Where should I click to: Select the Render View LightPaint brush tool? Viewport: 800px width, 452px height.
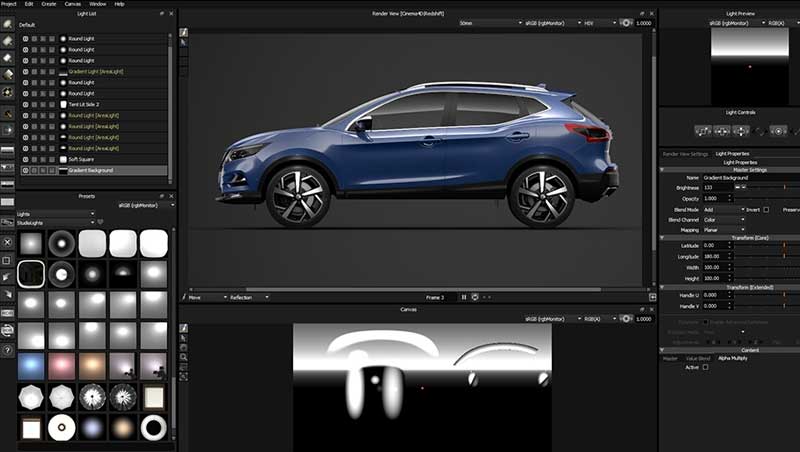184,32
